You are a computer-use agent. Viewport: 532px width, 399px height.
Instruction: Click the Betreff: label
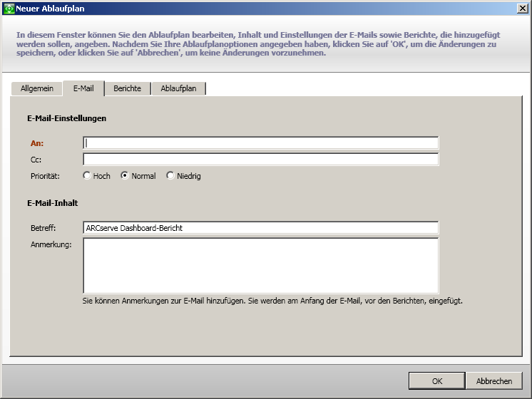coord(43,228)
